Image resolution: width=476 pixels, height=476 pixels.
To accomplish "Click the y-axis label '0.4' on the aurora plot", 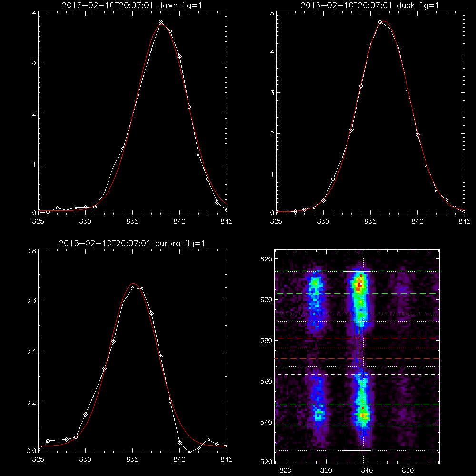I will [31, 351].
